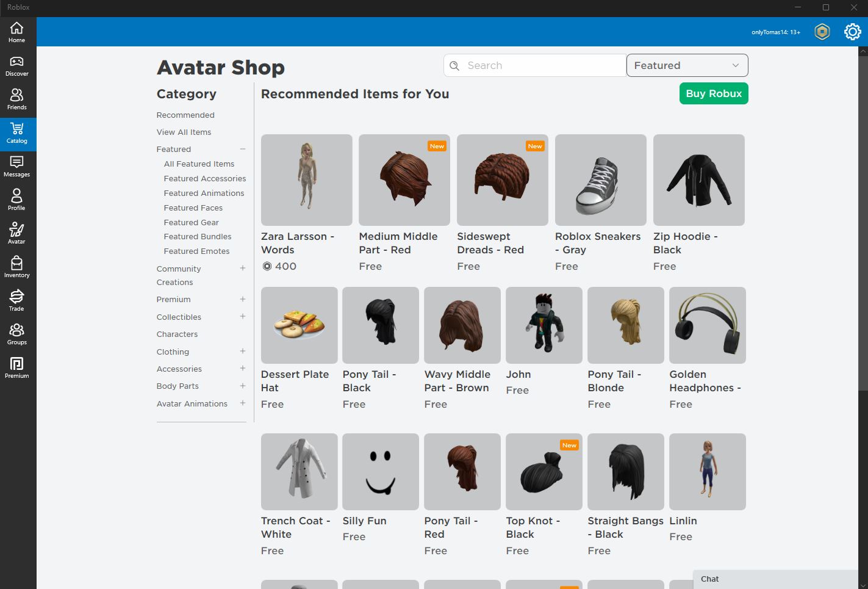Open the Premium sidebar icon
868x589 pixels.
pyautogui.click(x=16, y=369)
